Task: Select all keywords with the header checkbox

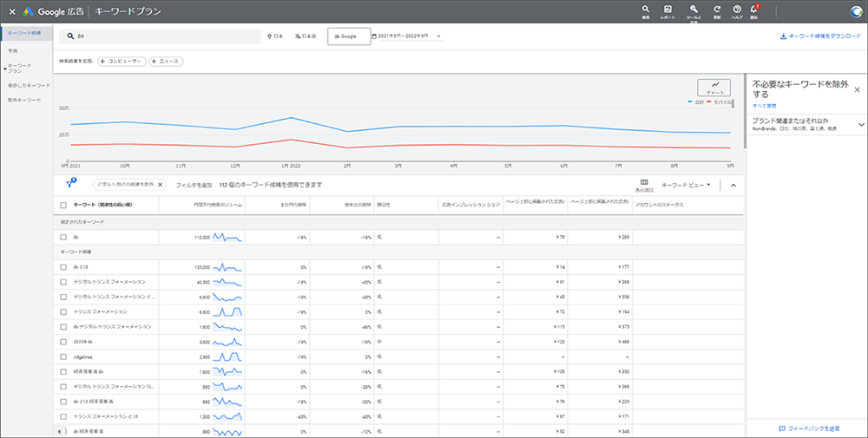Action: click(x=63, y=206)
